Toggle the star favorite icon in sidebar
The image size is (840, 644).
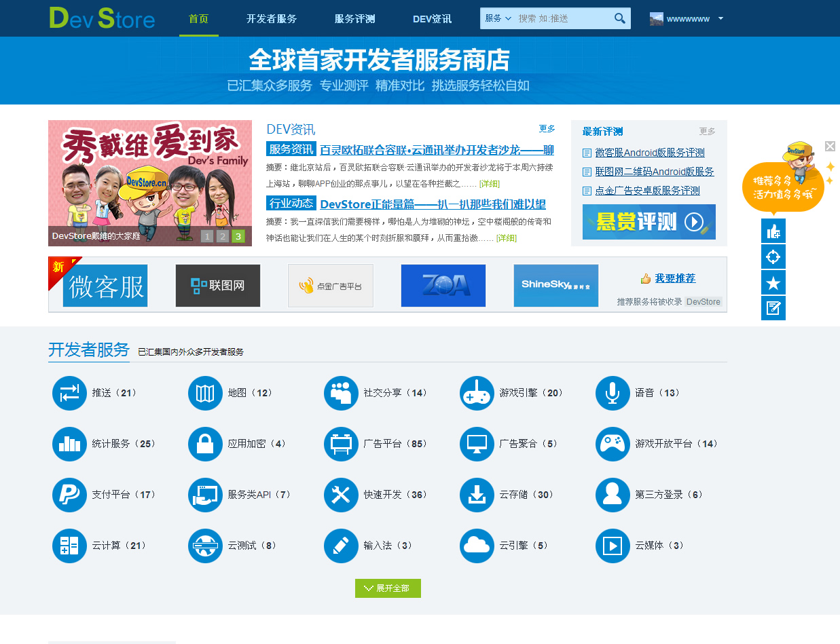pyautogui.click(x=773, y=282)
